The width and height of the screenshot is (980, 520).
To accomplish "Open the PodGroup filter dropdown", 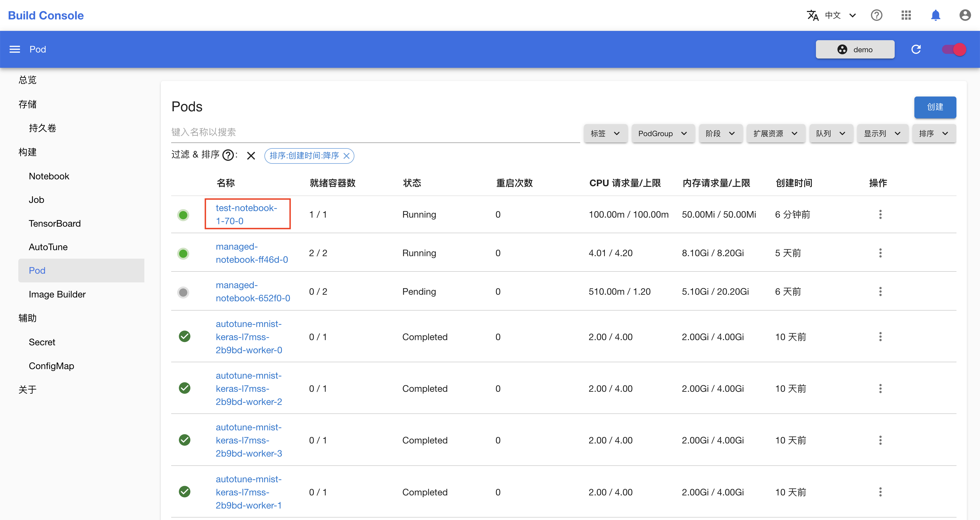I will (x=663, y=133).
